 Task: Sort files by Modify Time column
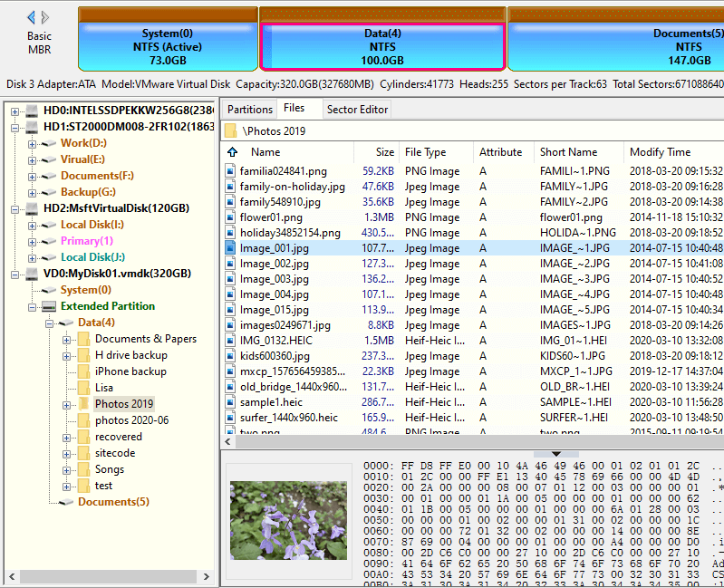[660, 152]
